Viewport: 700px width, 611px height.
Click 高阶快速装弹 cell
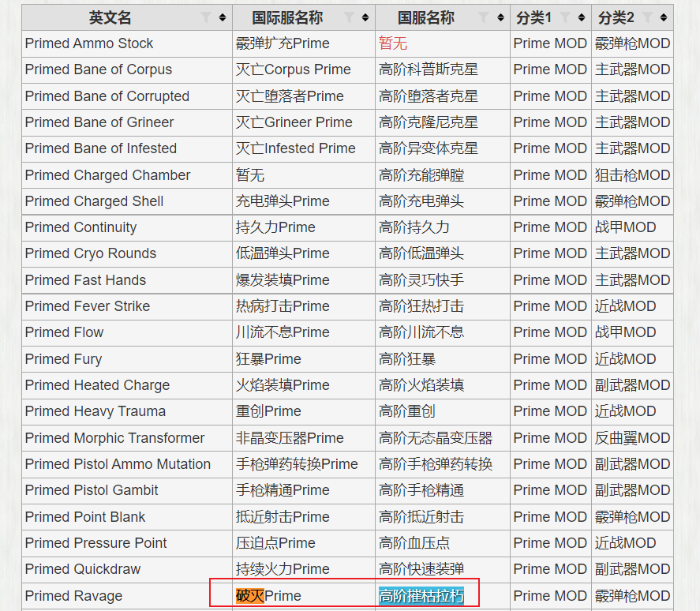(443, 569)
